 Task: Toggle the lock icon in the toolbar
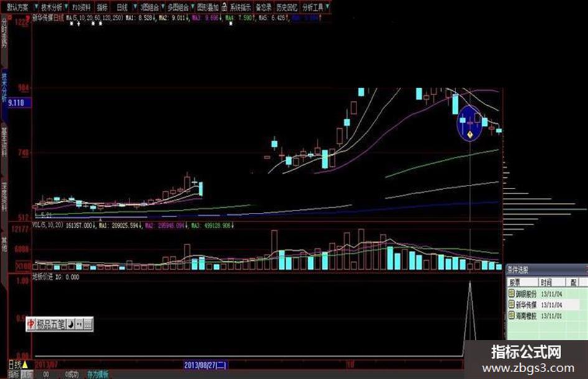224,7
